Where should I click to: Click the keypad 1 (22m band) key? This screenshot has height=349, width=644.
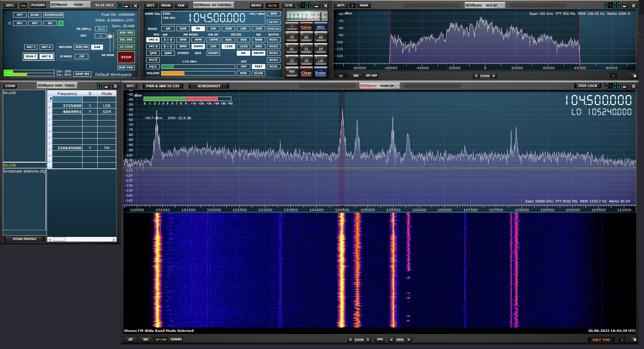click(291, 60)
